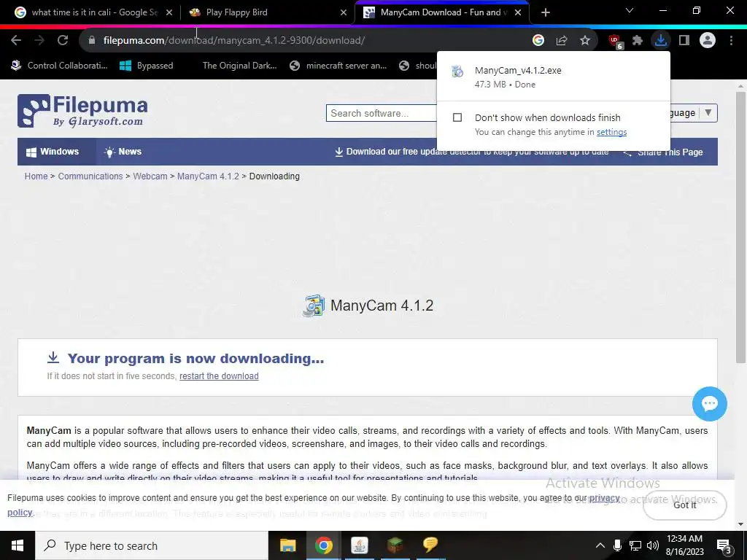
Task: Open the tab search chevron
Action: tap(630, 10)
